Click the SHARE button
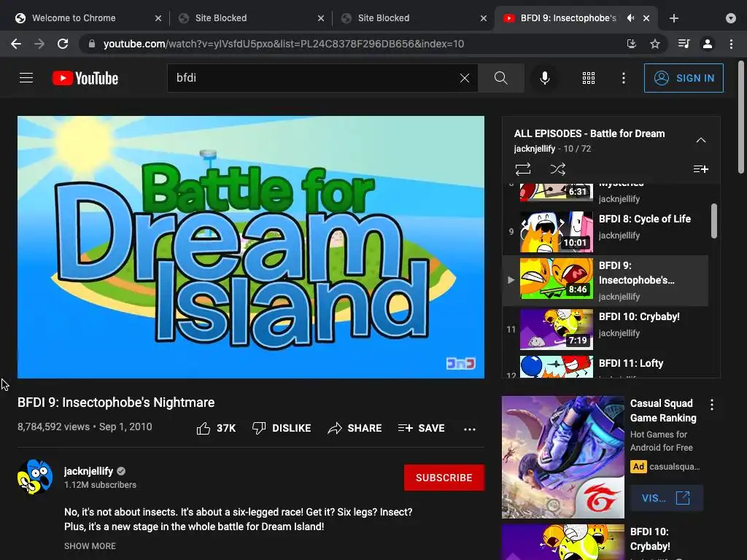 pos(355,428)
